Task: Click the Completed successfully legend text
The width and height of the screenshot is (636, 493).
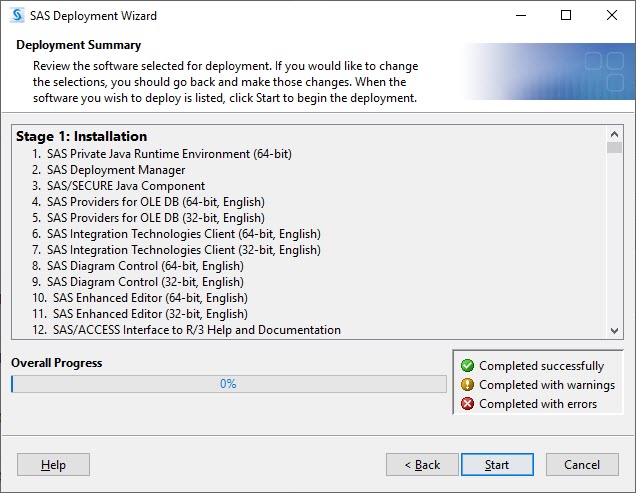Action: pyautogui.click(x=541, y=366)
